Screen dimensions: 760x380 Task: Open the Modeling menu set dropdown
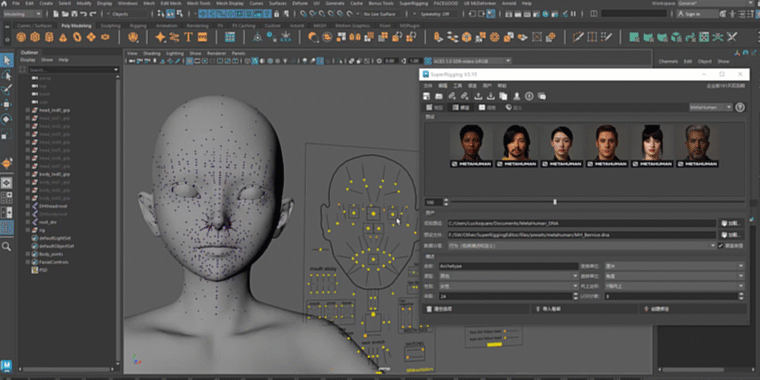coord(24,14)
